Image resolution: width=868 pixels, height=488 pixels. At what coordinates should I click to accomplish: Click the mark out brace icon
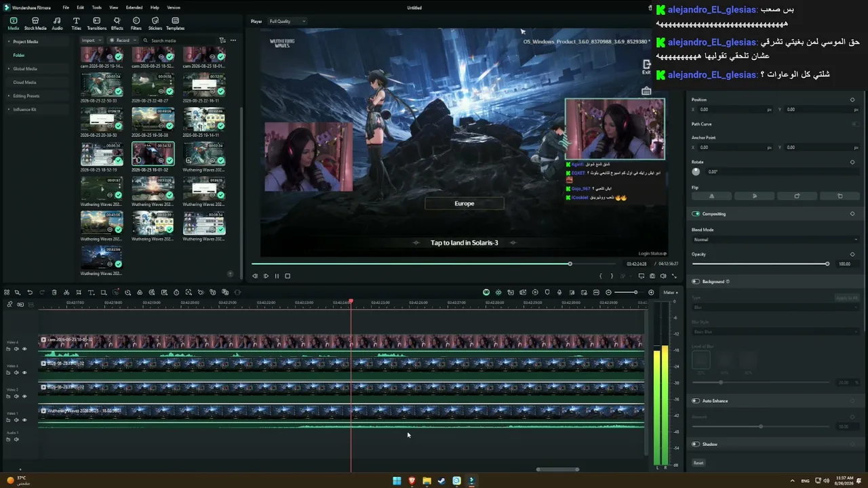(x=612, y=276)
